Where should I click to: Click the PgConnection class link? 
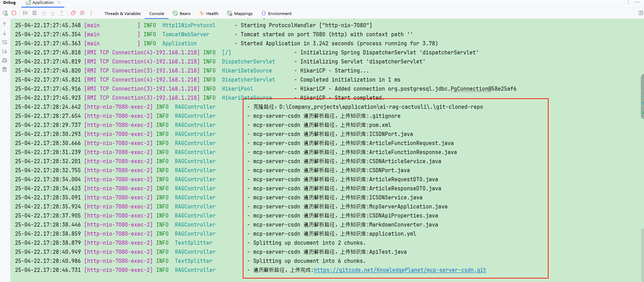coord(470,89)
